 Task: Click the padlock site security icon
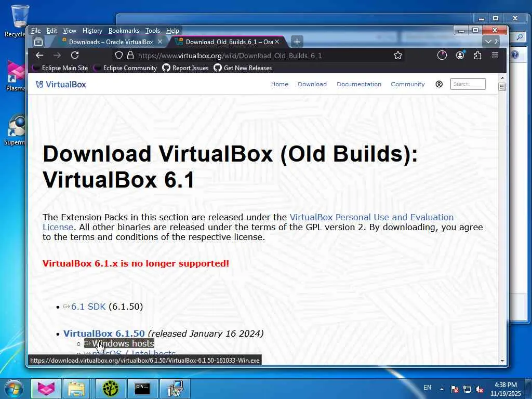coord(130,55)
